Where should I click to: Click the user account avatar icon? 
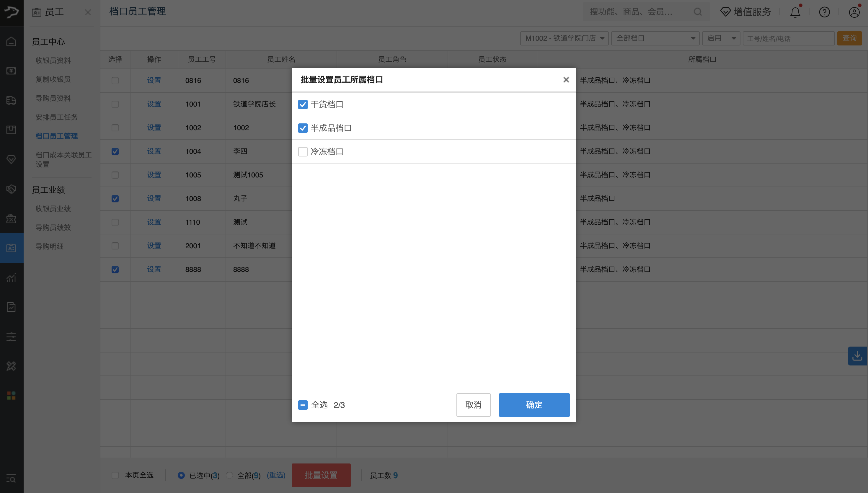point(854,12)
